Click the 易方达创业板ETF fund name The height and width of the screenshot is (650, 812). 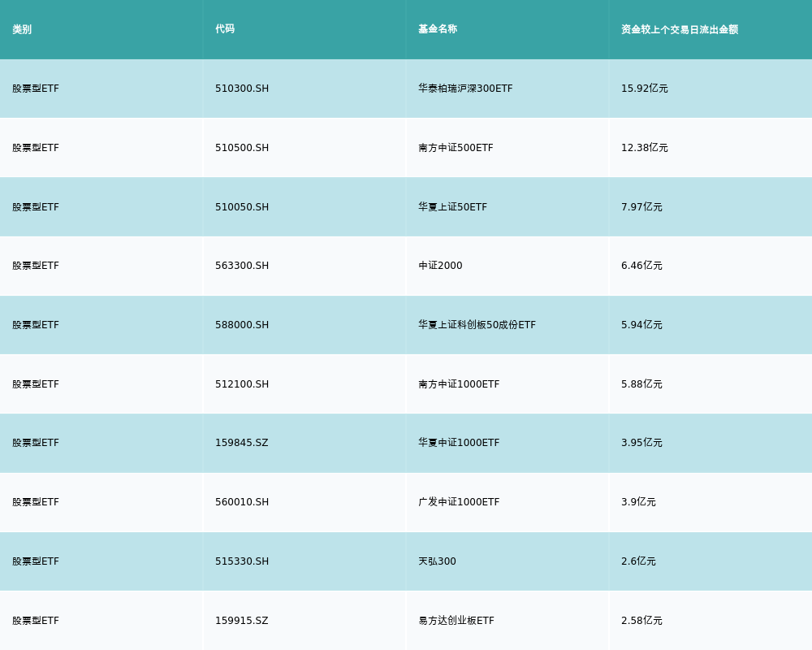point(456,621)
